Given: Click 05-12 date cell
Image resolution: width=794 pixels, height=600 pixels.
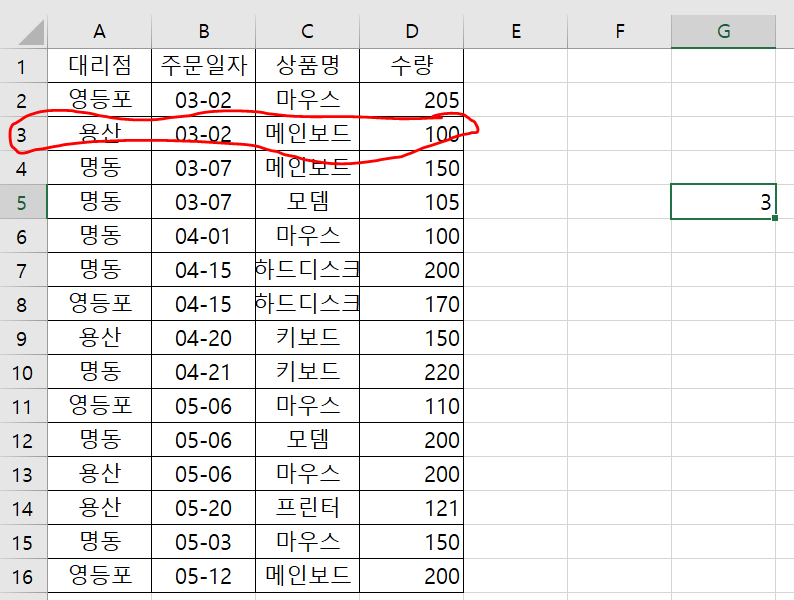Looking at the screenshot, I should (204, 576).
